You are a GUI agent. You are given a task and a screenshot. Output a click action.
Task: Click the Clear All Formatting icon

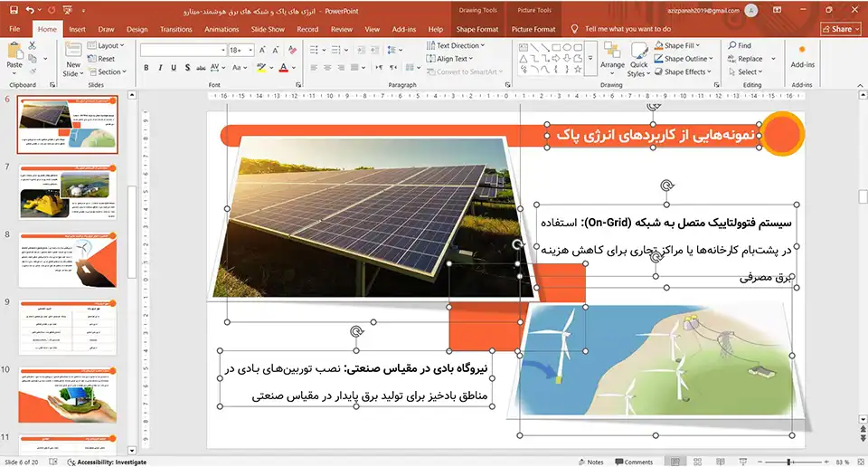click(x=292, y=50)
